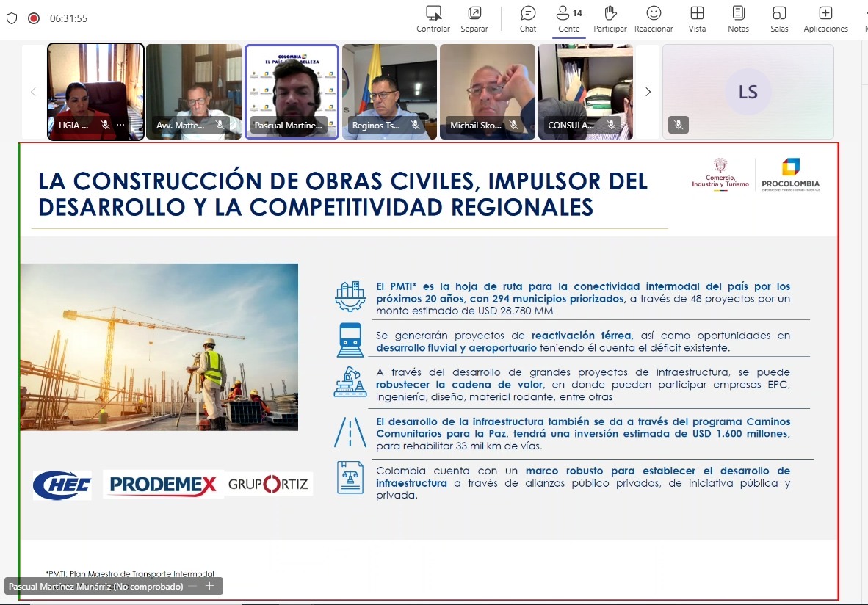This screenshot has width=868, height=605.
Task: Click the shield privacy icon
Action: coord(12,18)
